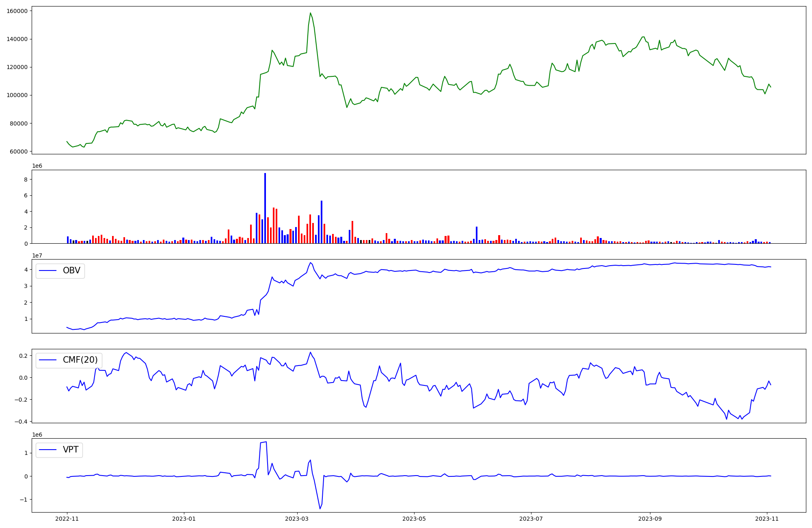The image size is (812, 528).
Task: Select the 2023-11 x-axis date label
Action: coord(767,519)
